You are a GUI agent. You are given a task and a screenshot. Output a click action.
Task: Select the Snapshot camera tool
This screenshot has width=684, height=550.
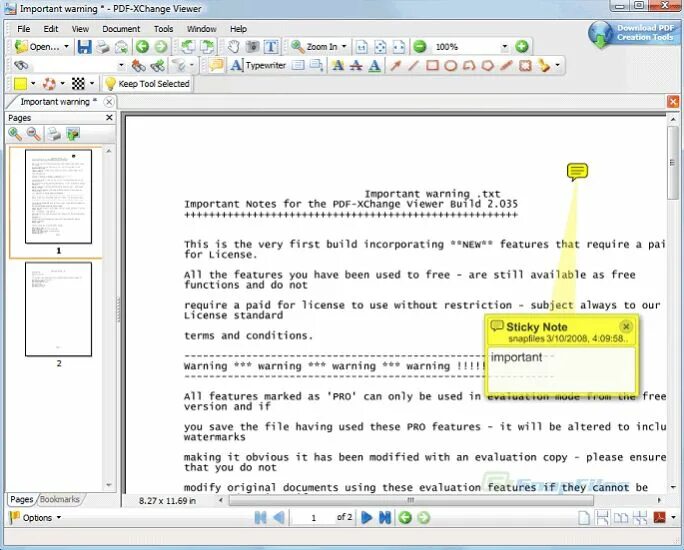click(252, 47)
